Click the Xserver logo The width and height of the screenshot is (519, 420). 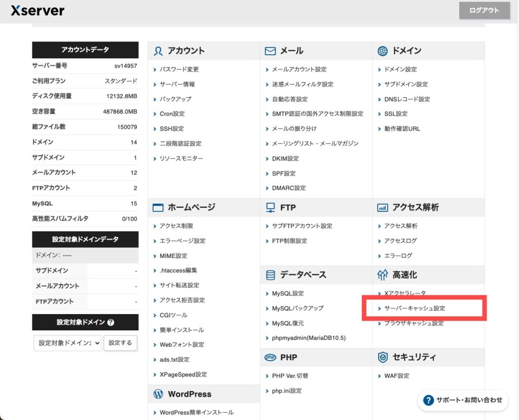(x=38, y=11)
